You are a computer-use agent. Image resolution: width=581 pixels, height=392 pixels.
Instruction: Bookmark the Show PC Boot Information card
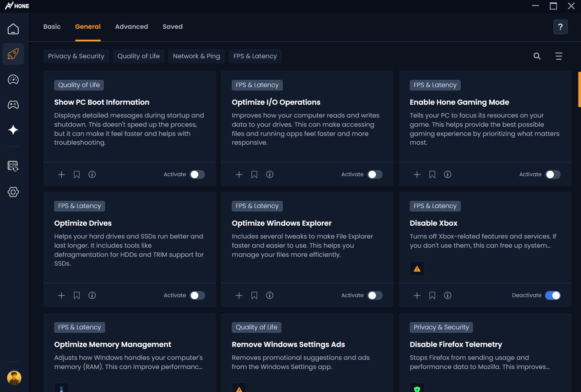(77, 174)
